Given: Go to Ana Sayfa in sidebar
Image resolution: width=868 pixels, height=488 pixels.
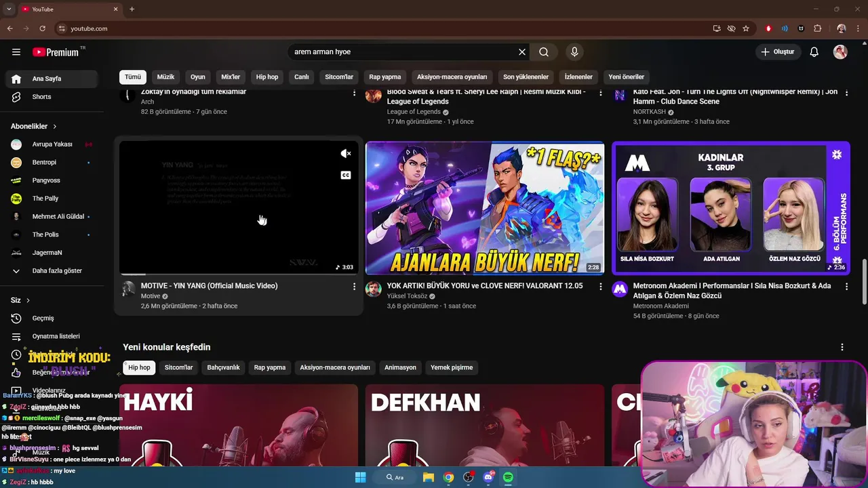Looking at the screenshot, I should pyautogui.click(x=52, y=79).
